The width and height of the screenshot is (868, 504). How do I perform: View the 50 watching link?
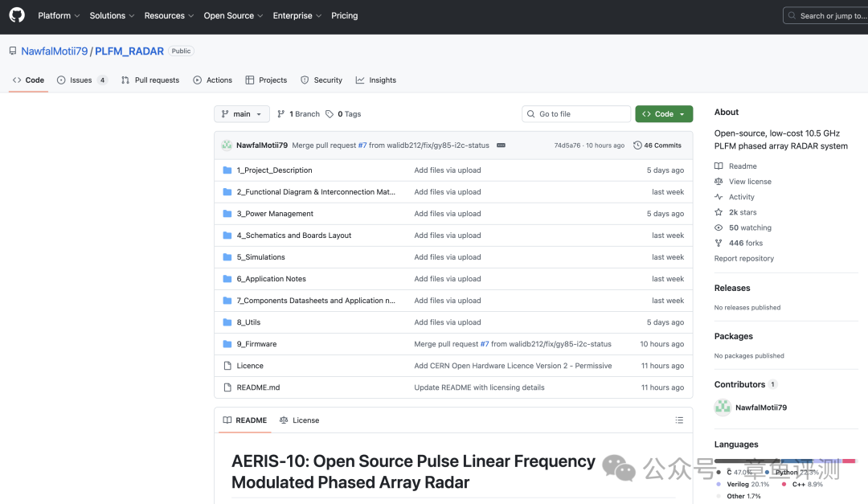click(x=750, y=227)
